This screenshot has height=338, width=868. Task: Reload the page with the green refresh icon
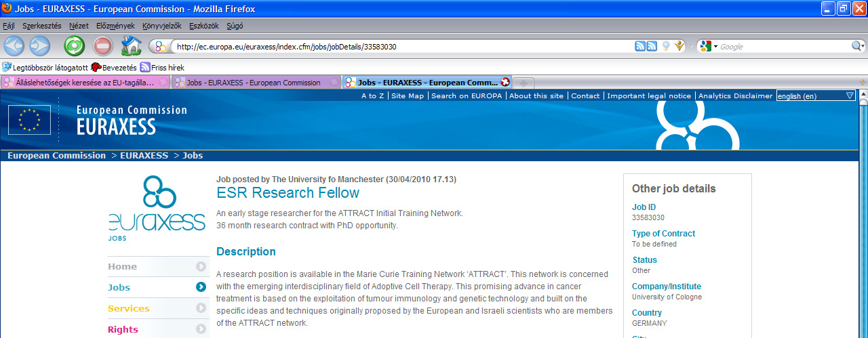(x=74, y=46)
